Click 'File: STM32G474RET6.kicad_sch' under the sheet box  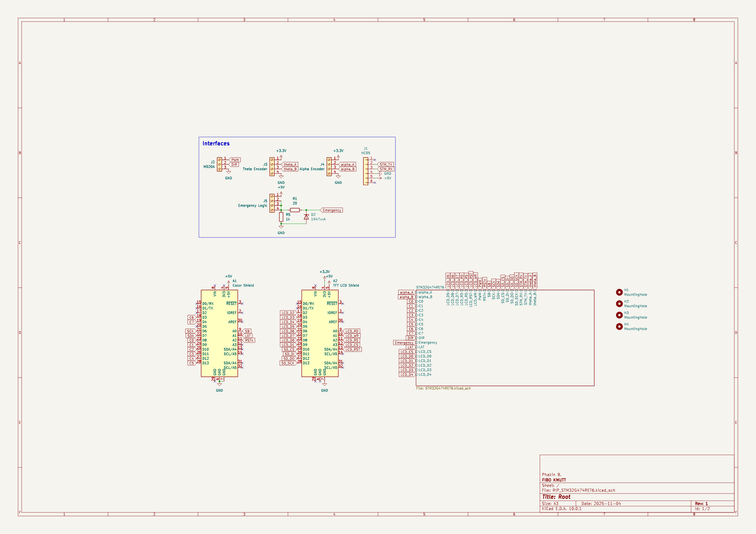pyautogui.click(x=443, y=388)
